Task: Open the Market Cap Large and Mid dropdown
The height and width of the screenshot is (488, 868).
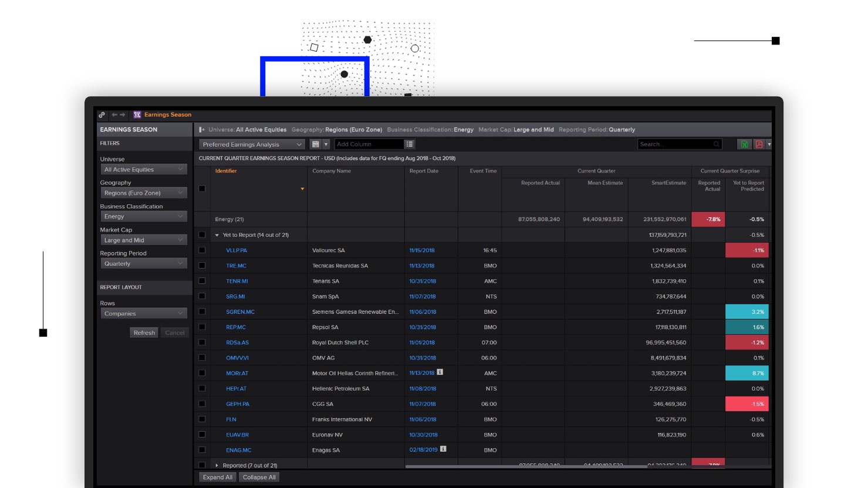Action: [144, 240]
